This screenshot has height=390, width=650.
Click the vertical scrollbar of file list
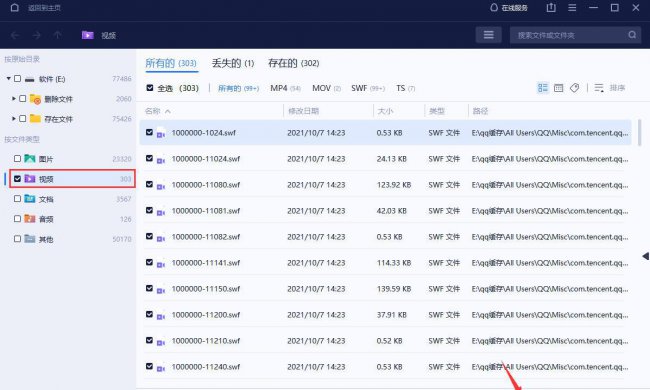[x=640, y=133]
